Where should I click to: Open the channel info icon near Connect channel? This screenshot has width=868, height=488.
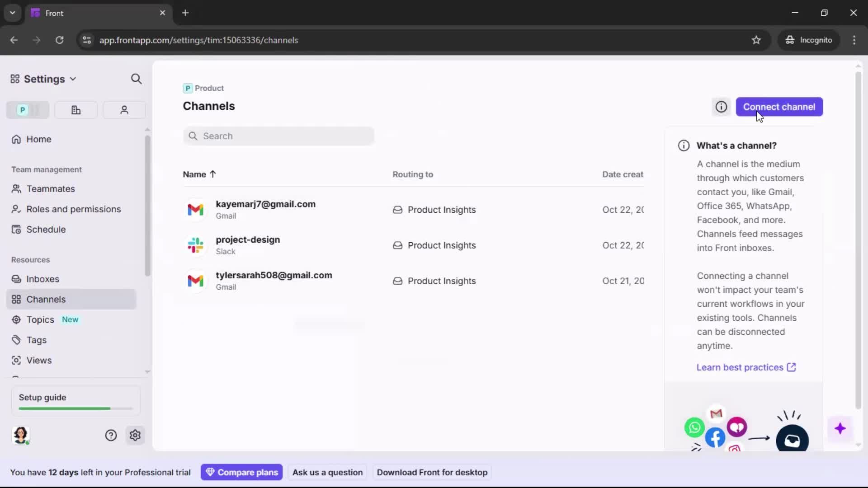[x=721, y=107]
